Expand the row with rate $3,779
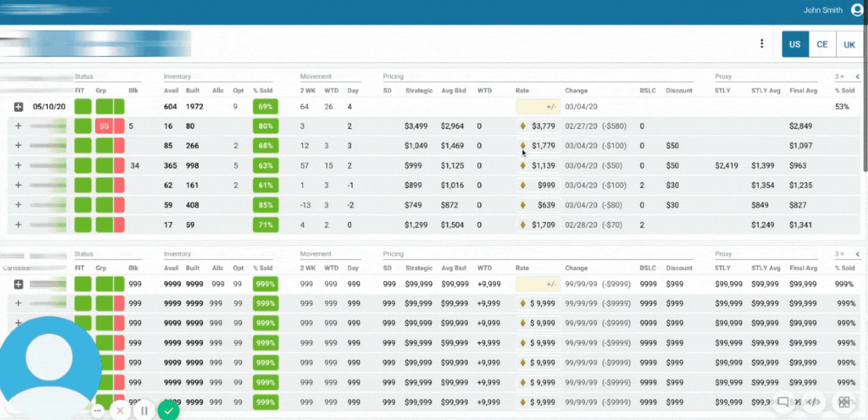868x420 pixels. pos(18,126)
